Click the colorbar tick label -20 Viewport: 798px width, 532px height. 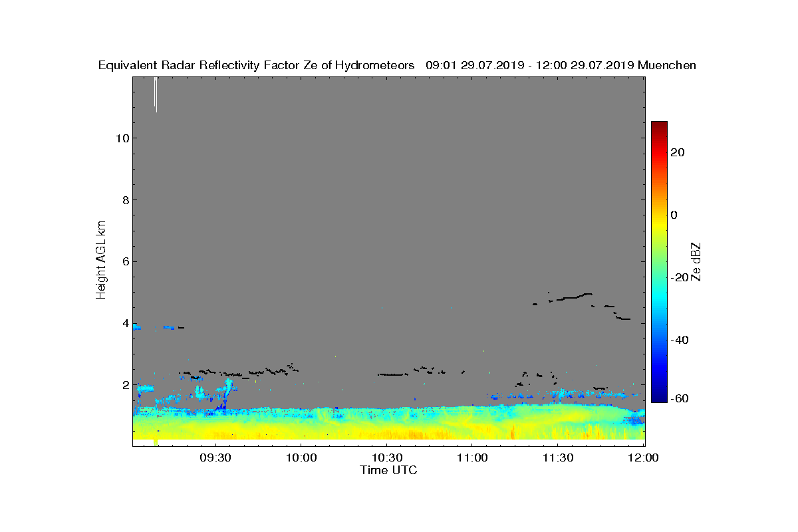pos(678,277)
